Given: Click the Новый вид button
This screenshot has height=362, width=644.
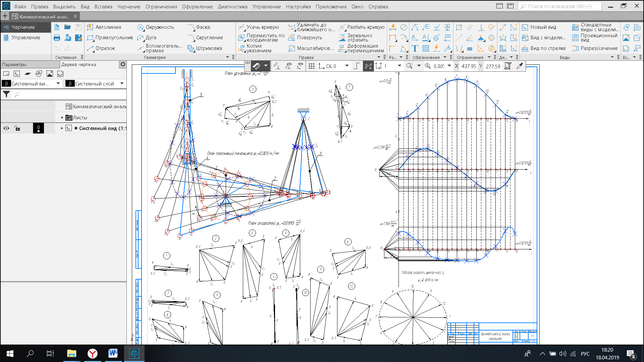Looking at the screenshot, I should [539, 27].
